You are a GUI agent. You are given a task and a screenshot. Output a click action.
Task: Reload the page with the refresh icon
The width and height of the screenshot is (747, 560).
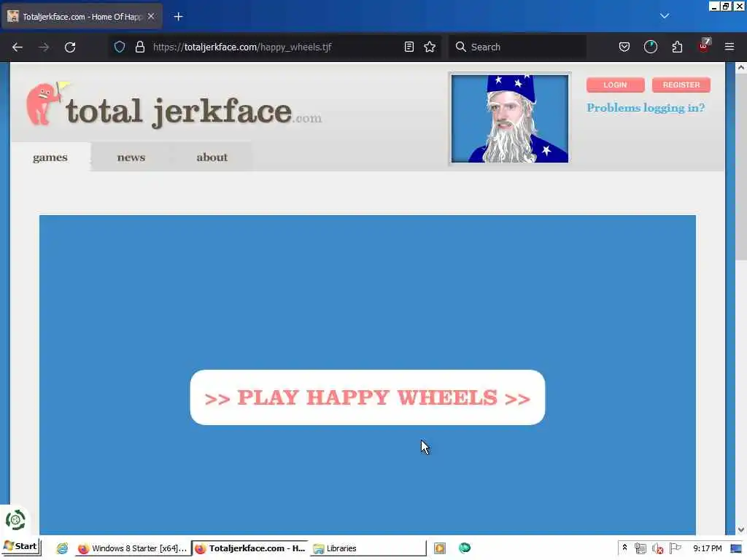[70, 47]
